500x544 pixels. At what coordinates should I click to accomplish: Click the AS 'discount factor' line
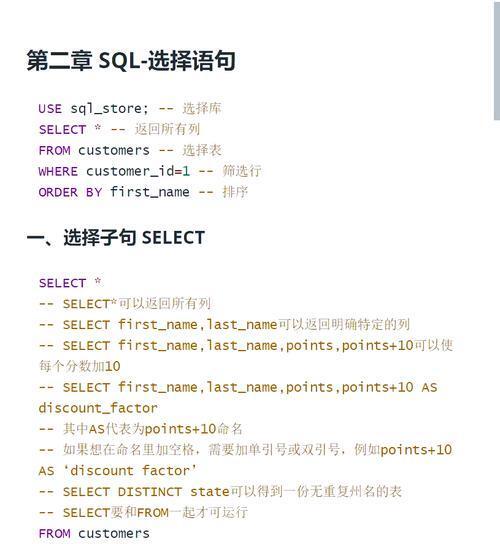point(118,471)
